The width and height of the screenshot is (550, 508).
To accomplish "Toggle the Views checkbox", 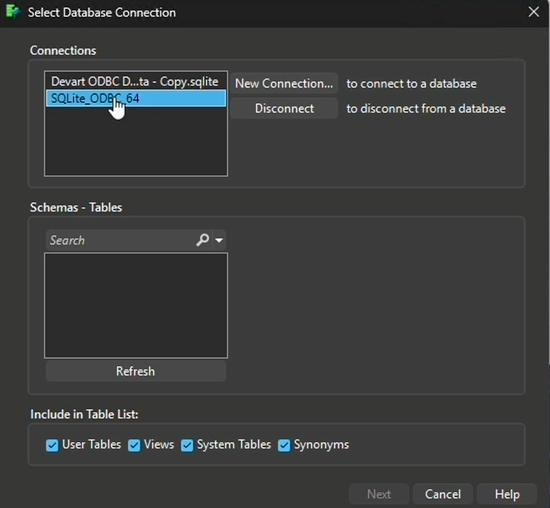I will (134, 445).
